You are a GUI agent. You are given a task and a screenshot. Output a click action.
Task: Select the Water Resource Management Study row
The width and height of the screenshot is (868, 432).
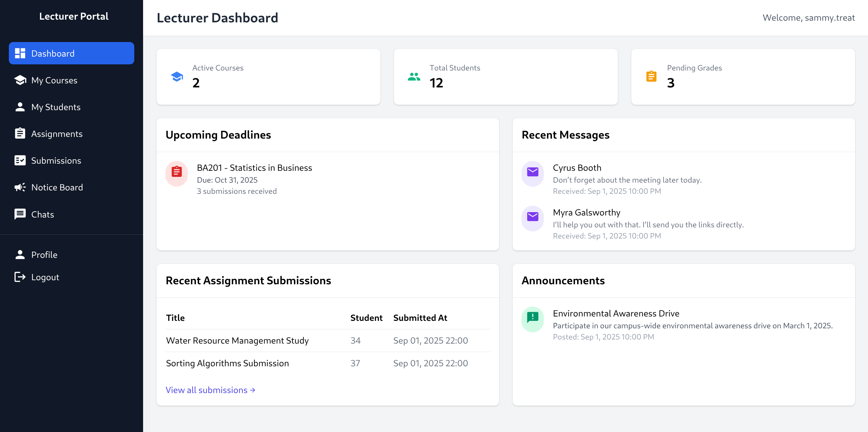237,341
